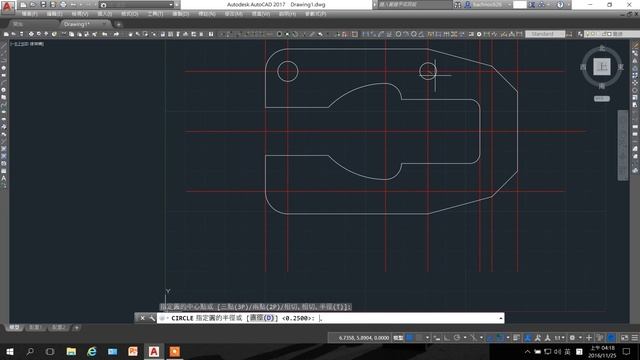
Task: Open PowerPoint from taskbar
Action: point(133,351)
